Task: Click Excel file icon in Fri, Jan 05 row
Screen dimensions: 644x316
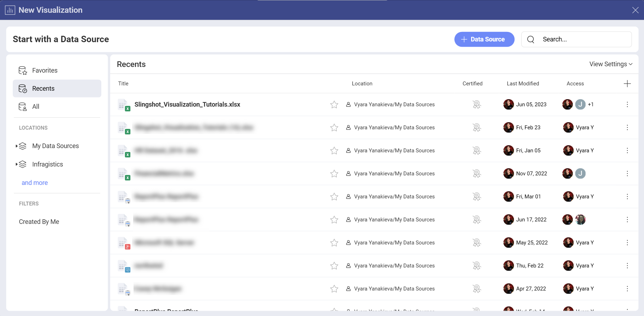Action: [x=124, y=151]
